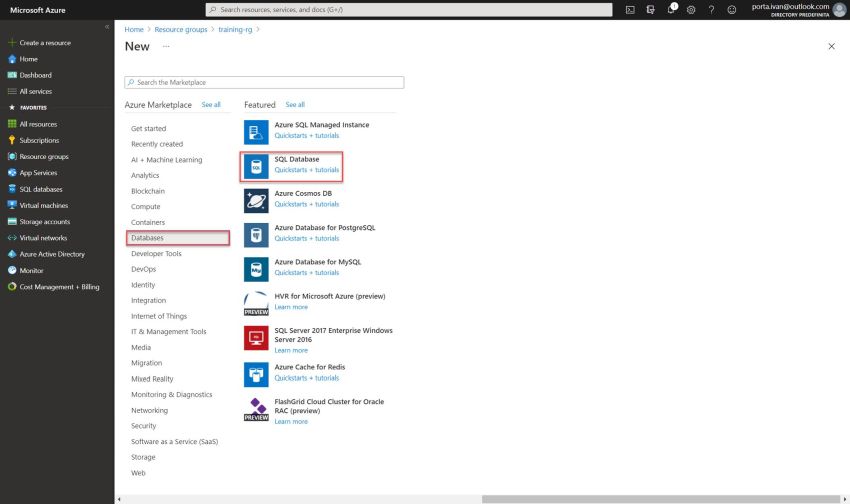Click the Azure Active Directory icon

12,254
